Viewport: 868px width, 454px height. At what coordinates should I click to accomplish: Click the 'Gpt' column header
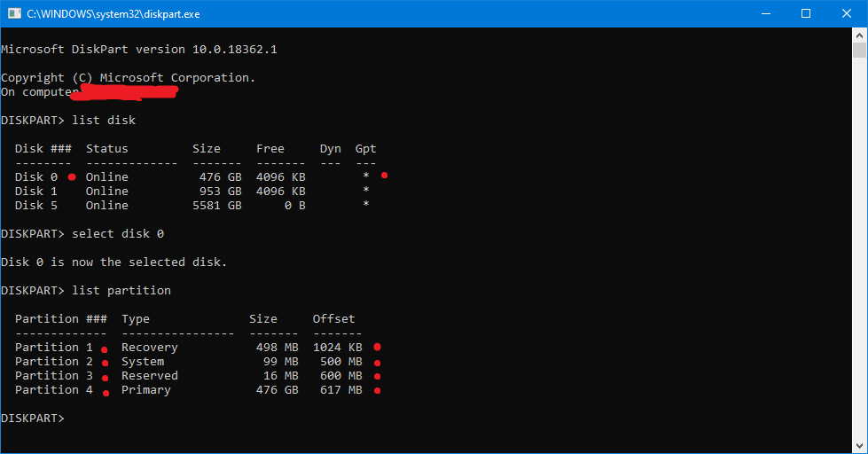366,148
